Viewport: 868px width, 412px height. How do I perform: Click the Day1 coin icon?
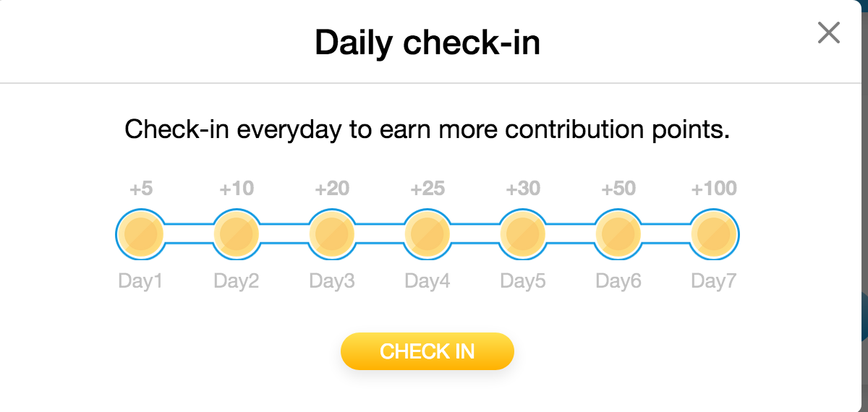(x=140, y=234)
